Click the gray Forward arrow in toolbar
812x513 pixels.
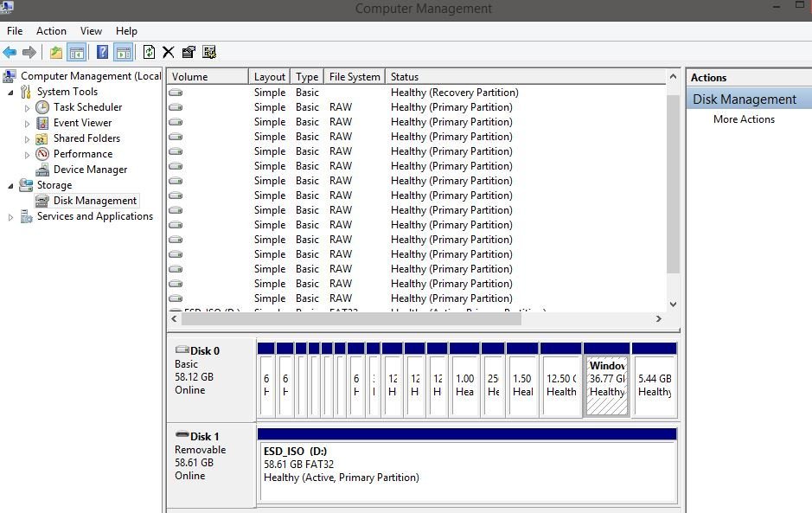coord(29,52)
